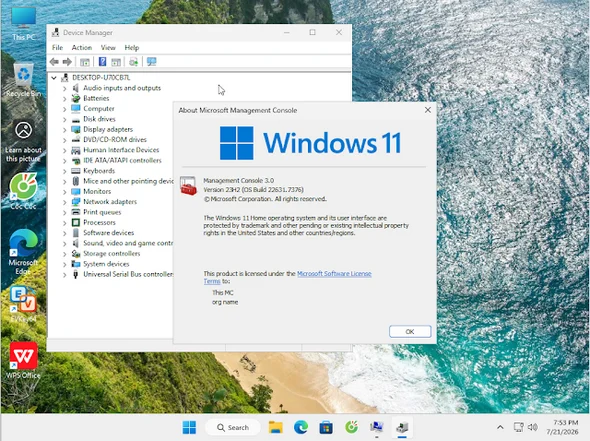
Task: Click the Device Manager taskbar button
Action: click(x=402, y=427)
